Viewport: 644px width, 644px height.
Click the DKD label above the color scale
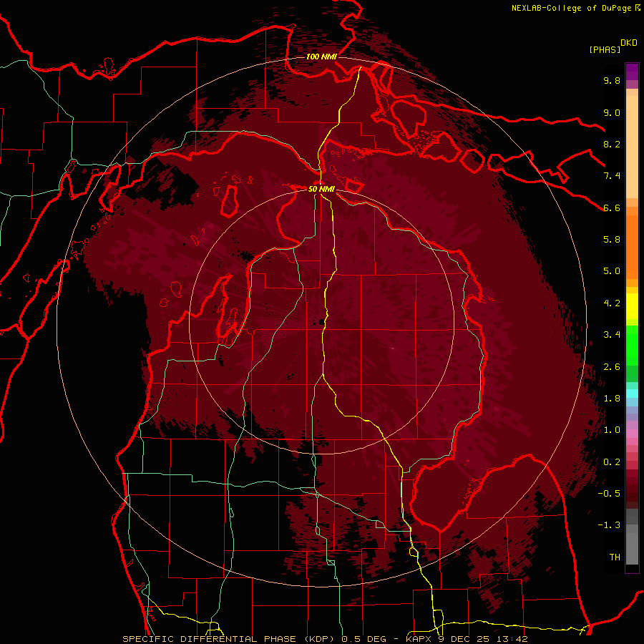coord(629,43)
